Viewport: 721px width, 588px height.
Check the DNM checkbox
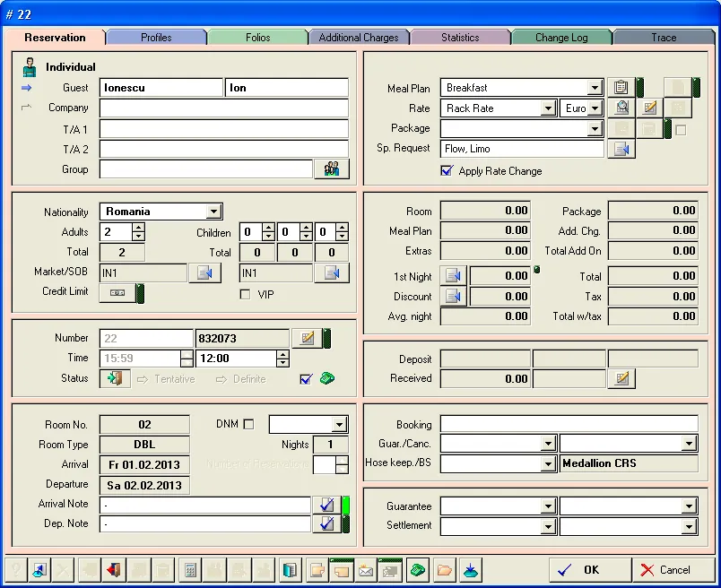coord(248,424)
